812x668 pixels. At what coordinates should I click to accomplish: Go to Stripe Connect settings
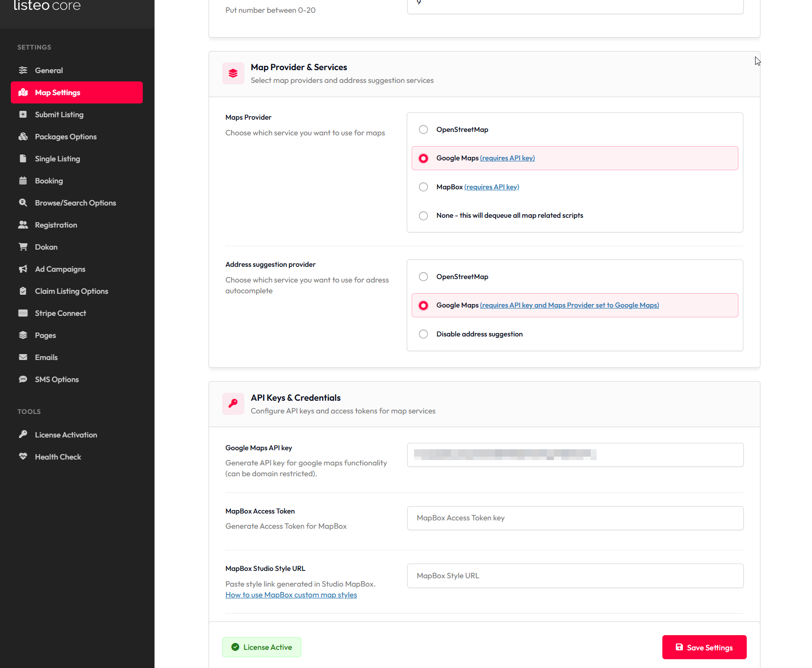[60, 313]
